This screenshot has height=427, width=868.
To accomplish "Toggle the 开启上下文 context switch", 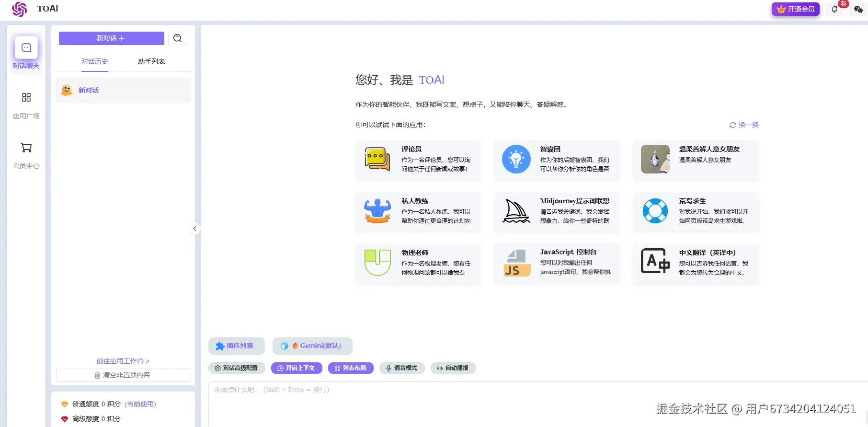I will pyautogui.click(x=297, y=368).
